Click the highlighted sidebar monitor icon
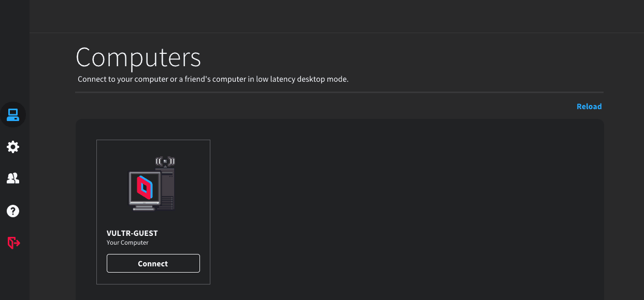This screenshot has width=644, height=300. click(x=13, y=115)
